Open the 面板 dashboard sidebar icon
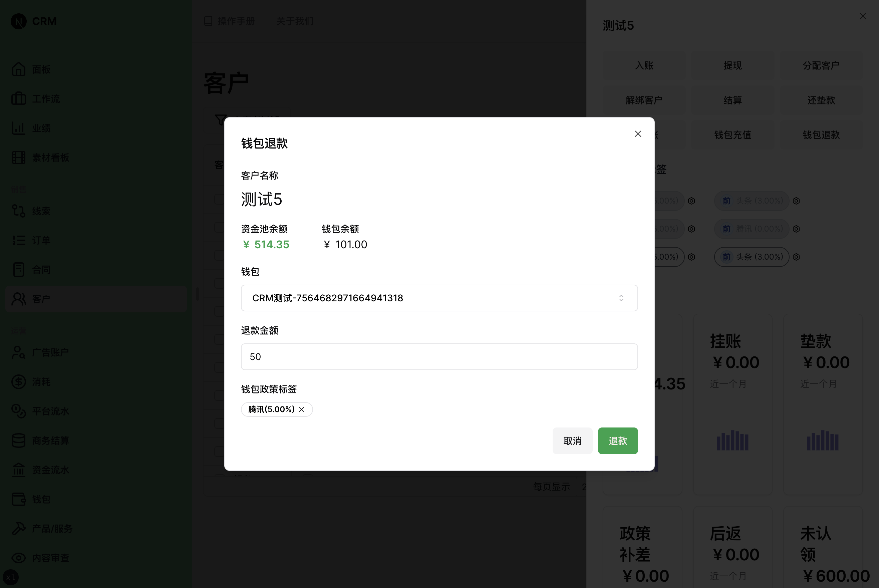 tap(19, 69)
